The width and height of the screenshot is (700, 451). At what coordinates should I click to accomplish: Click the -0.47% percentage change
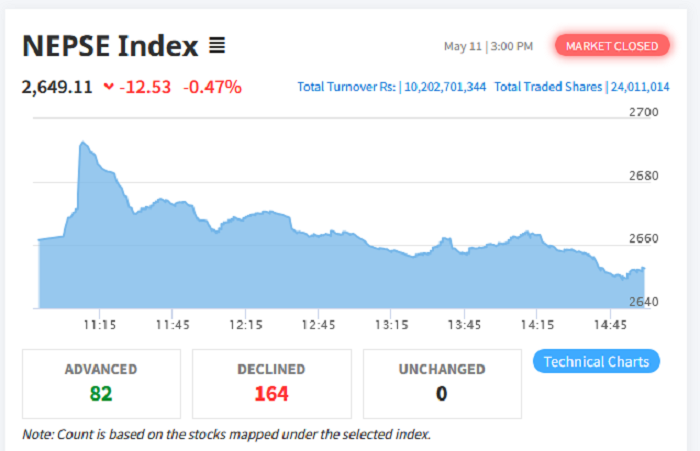click(x=212, y=87)
